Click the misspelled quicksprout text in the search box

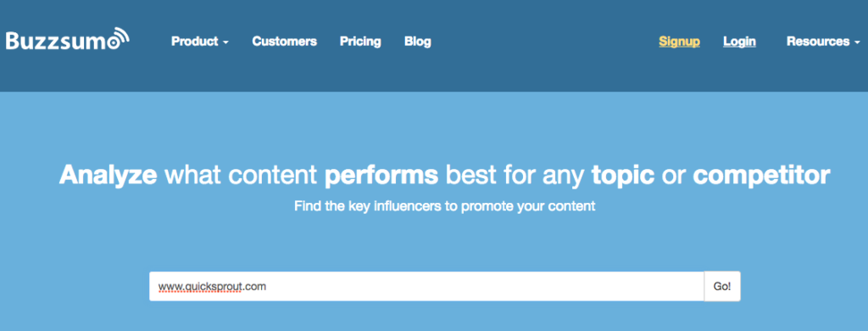coord(210,287)
